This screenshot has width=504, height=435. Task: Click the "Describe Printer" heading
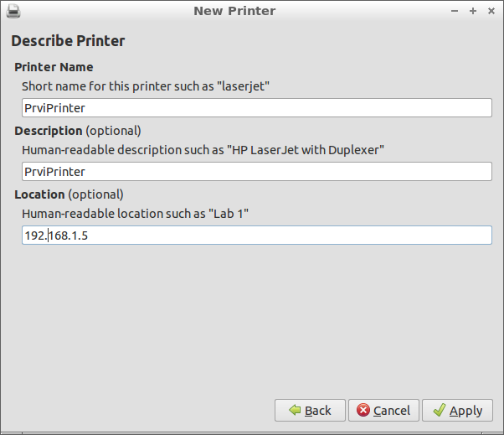(68, 41)
